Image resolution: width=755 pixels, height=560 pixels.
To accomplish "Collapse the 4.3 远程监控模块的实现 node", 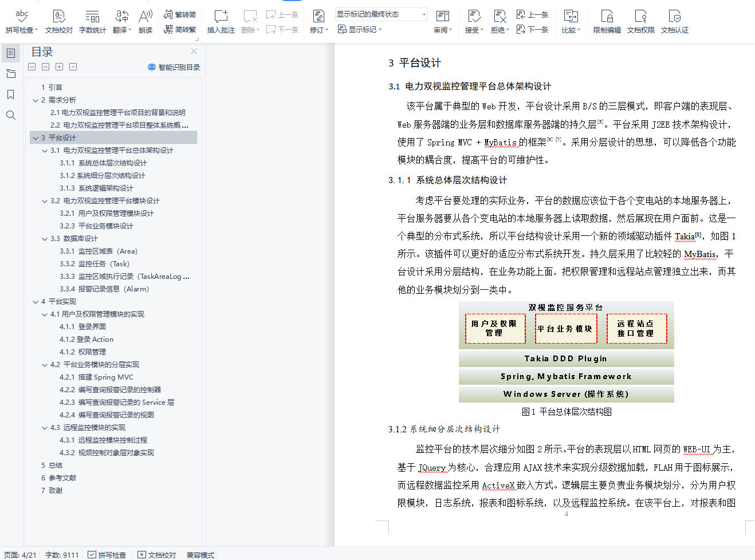I will pos(45,428).
